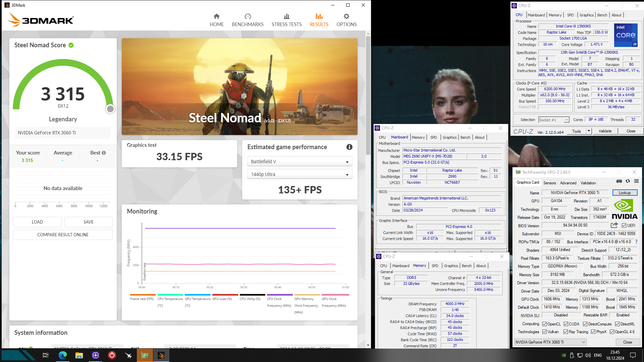Image resolution: width=644 pixels, height=362 pixels.
Task: Open Microsoft Edge from the taskbar
Action: (x=63, y=355)
